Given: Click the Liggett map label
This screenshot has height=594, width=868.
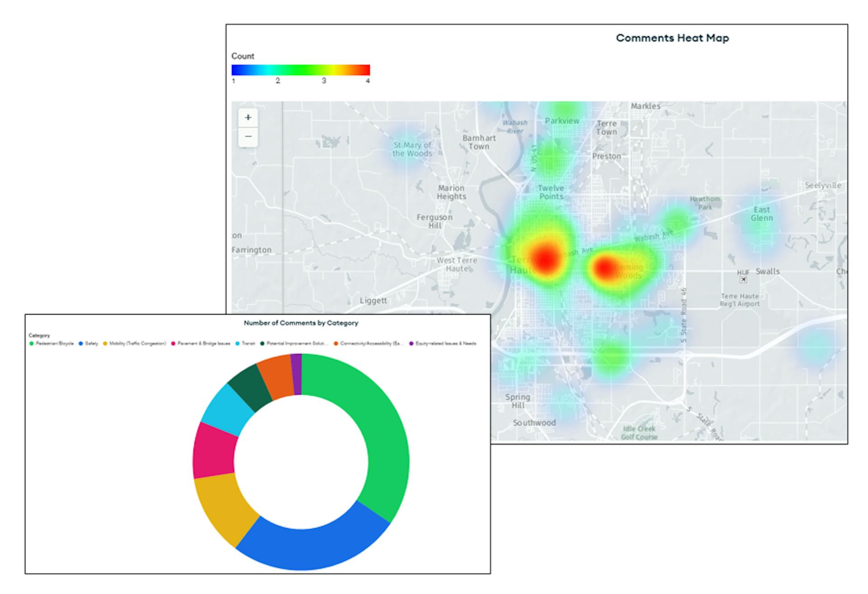Looking at the screenshot, I should click(x=373, y=301).
